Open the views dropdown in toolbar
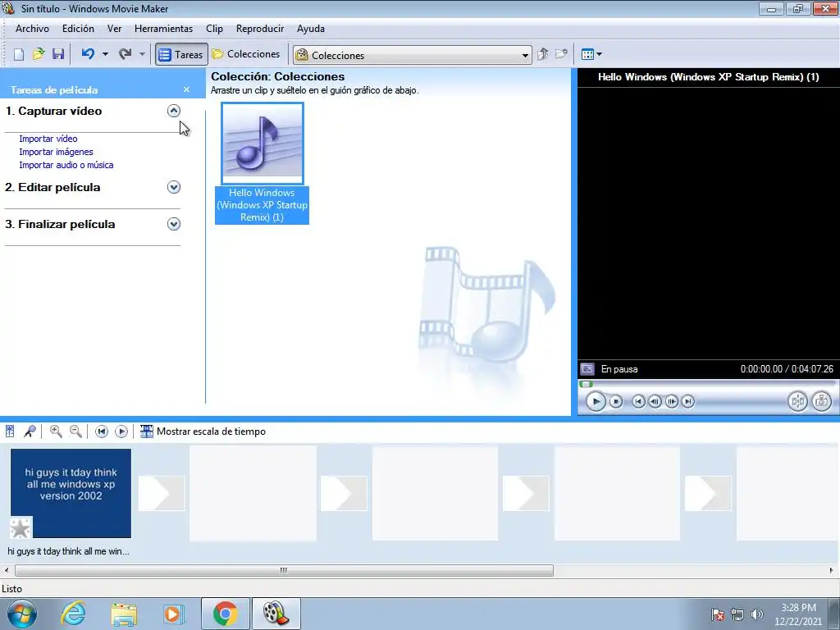Image resolution: width=840 pixels, height=630 pixels. (591, 54)
